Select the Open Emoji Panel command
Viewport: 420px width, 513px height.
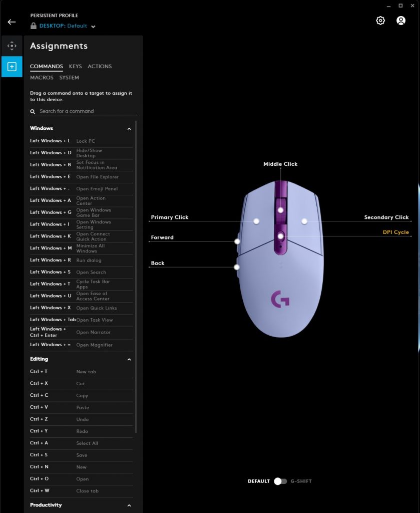click(x=82, y=189)
